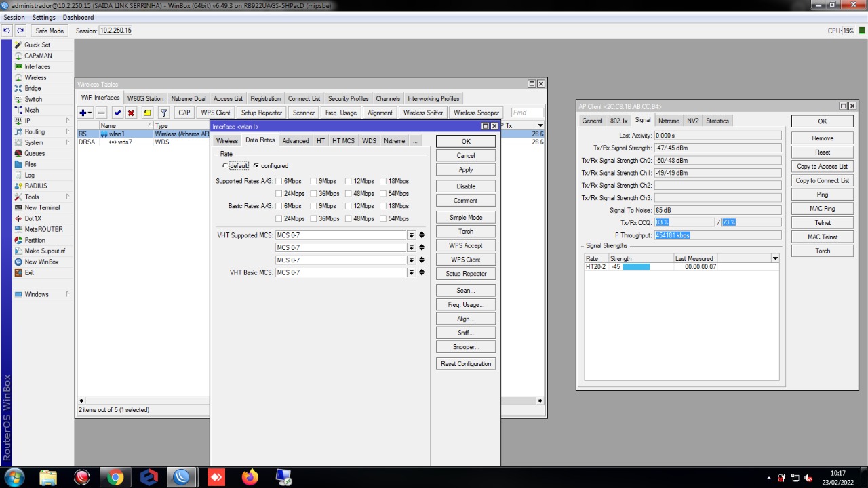Click the Reset Configuration button
868x488 pixels.
click(465, 364)
